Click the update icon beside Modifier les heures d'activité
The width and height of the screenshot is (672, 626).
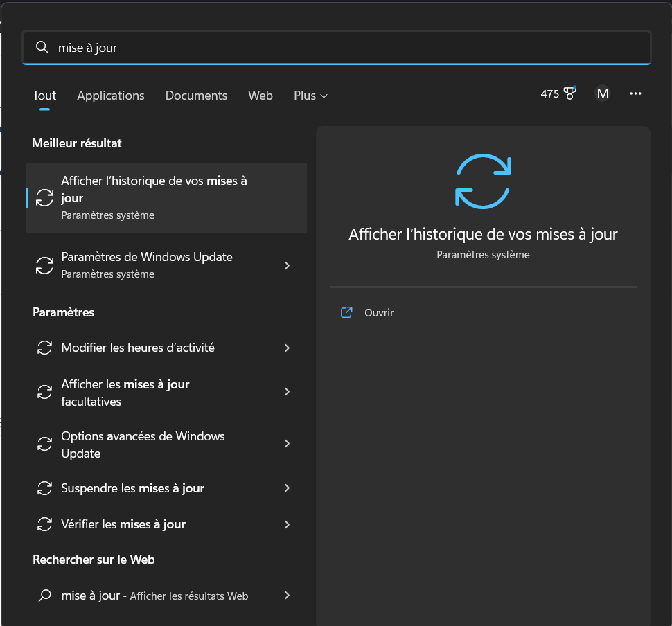[x=44, y=348]
